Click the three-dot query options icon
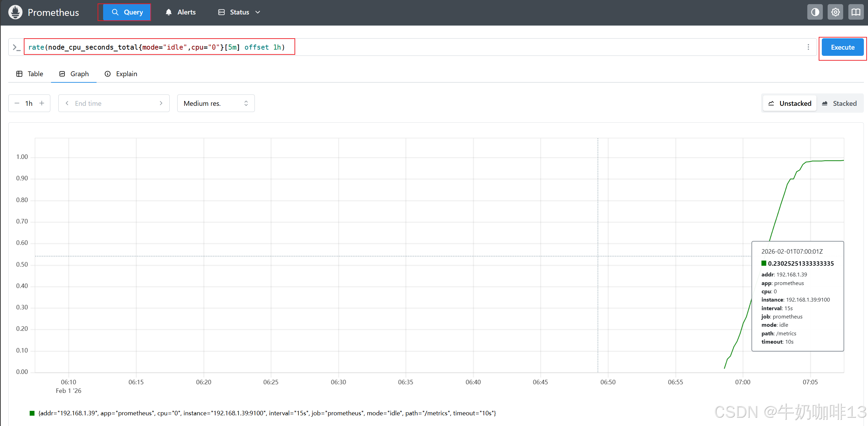868x426 pixels. point(808,47)
